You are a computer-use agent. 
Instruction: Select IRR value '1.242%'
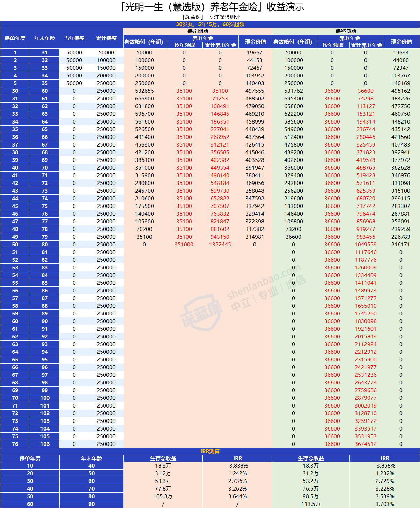237,473
